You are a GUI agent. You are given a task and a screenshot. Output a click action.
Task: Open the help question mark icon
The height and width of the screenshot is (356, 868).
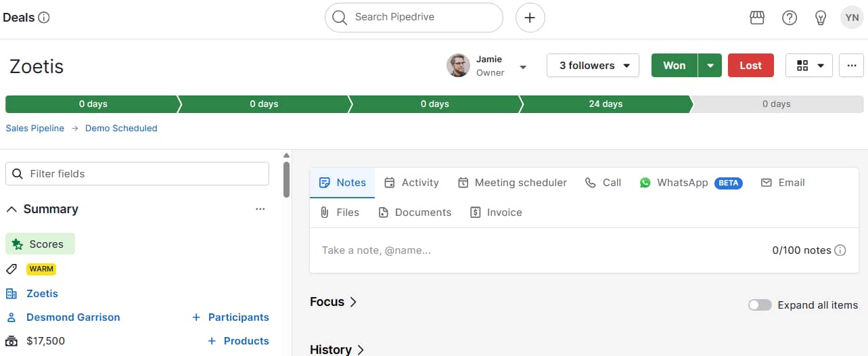point(790,18)
